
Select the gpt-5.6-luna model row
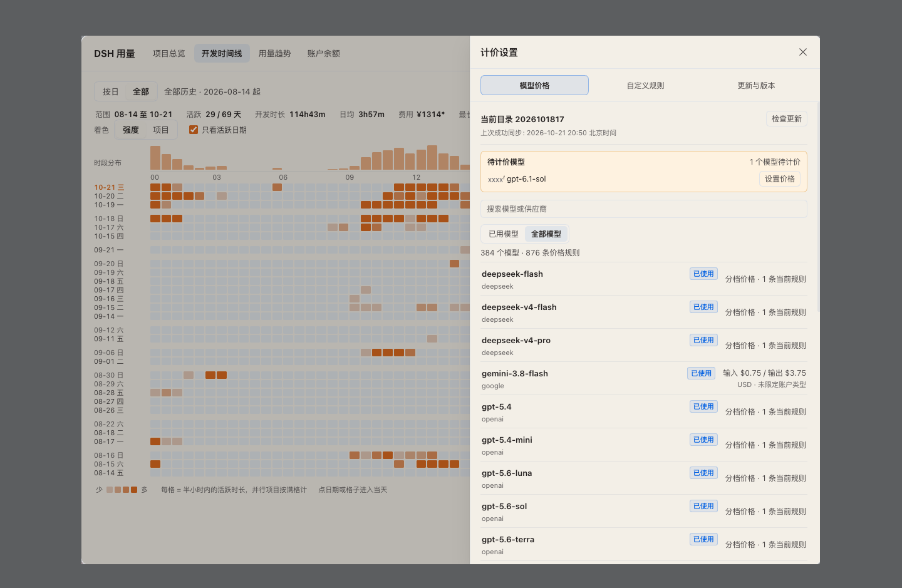(644, 478)
